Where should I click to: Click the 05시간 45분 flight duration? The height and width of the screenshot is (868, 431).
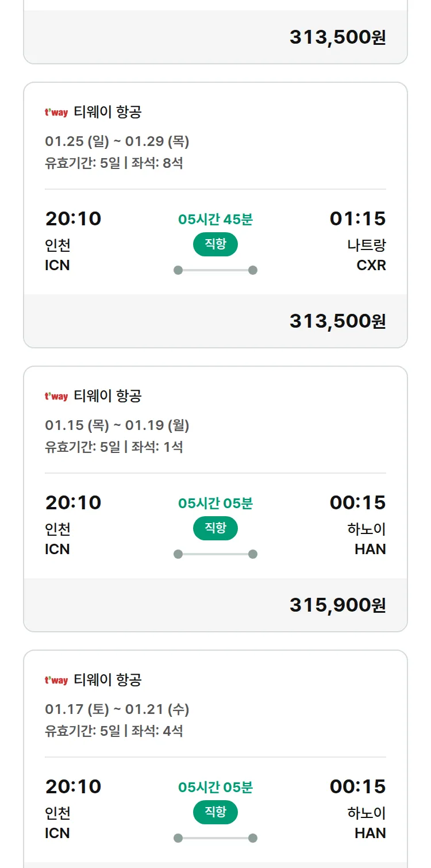215,219
